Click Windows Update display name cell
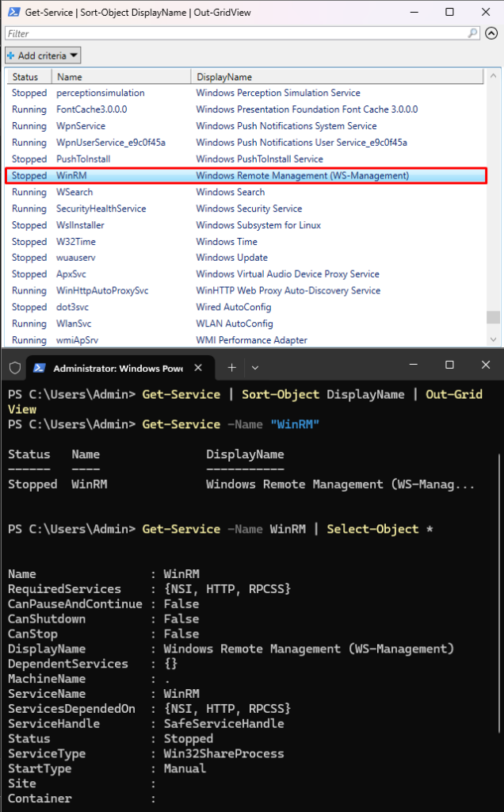 [232, 258]
